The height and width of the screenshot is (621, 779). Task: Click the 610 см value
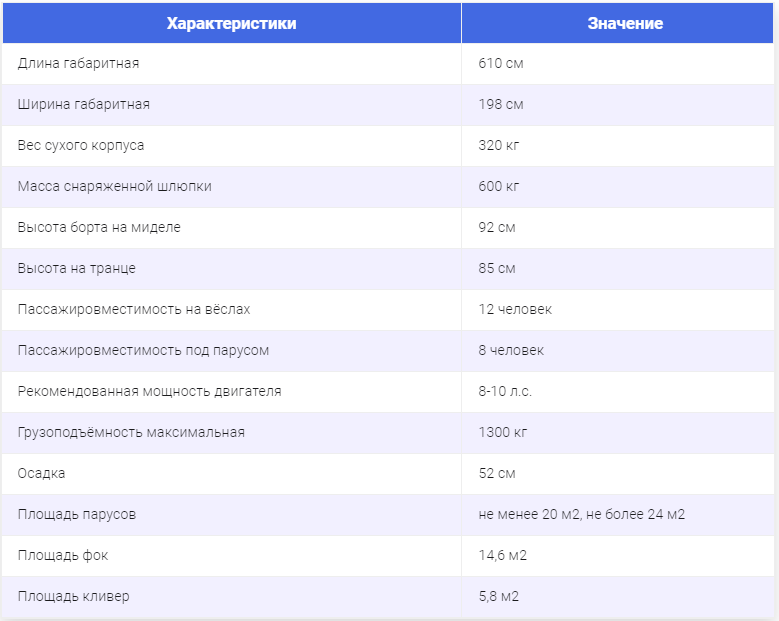[x=501, y=64]
